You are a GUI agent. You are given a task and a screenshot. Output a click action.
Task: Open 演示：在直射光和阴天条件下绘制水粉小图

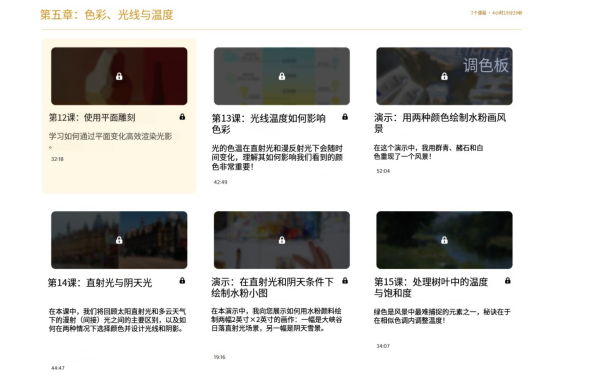click(x=272, y=287)
